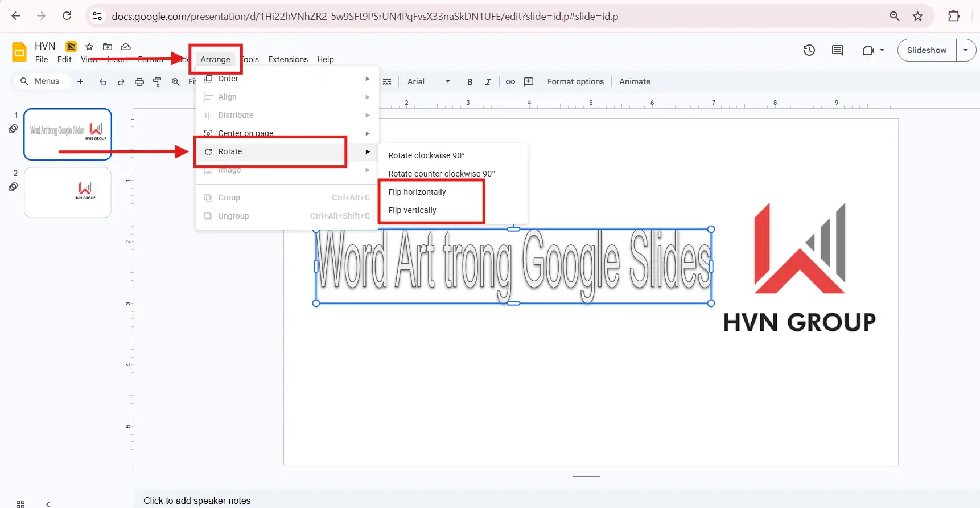This screenshot has width=980, height=508.
Task: Click the video call camera icon
Action: point(868,50)
